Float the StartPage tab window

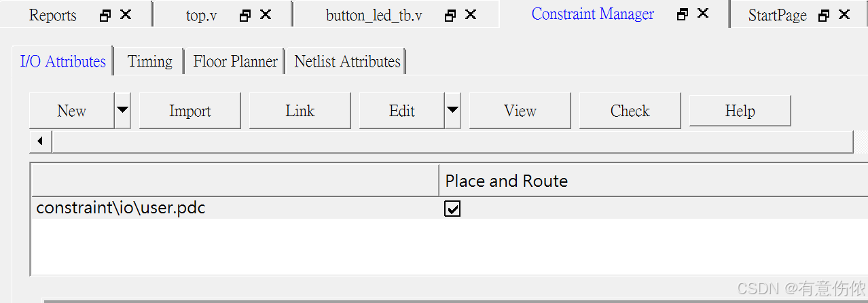click(824, 15)
